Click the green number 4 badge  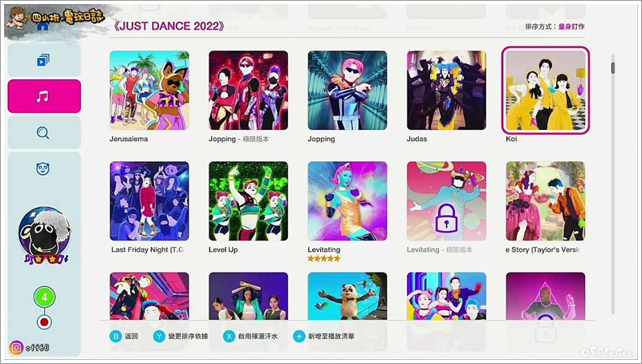pyautogui.click(x=44, y=297)
